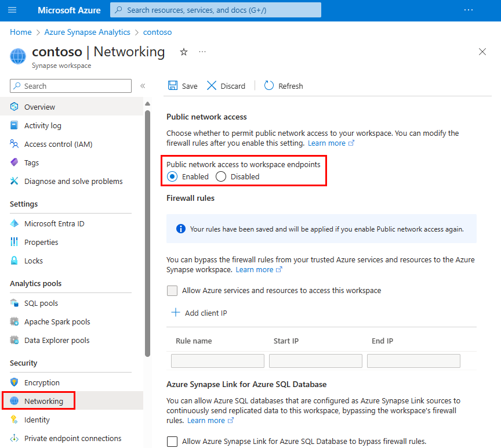501x448 pixels.
Task: Click Add client IP
Action: [199, 312]
